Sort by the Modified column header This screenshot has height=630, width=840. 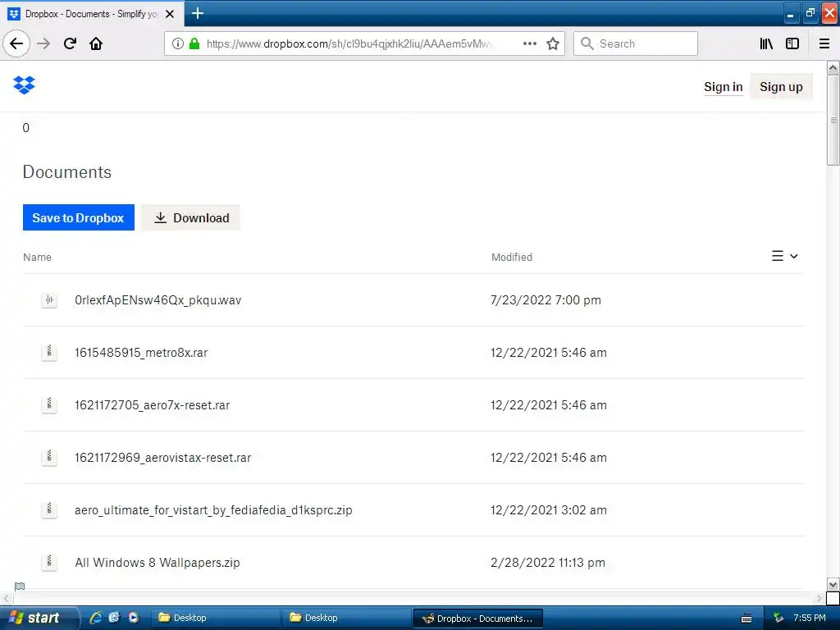512,257
